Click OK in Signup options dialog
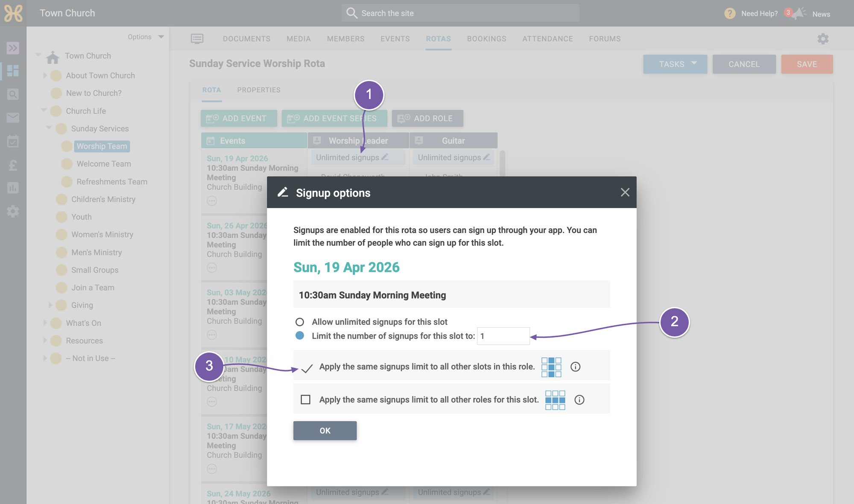This screenshot has height=504, width=854. [325, 431]
